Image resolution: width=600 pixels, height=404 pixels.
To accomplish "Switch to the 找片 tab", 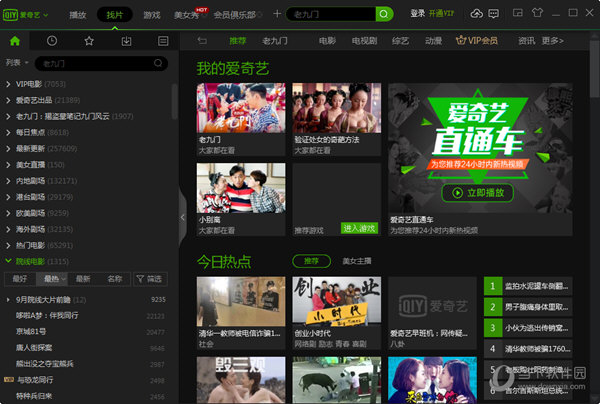I will (x=114, y=15).
